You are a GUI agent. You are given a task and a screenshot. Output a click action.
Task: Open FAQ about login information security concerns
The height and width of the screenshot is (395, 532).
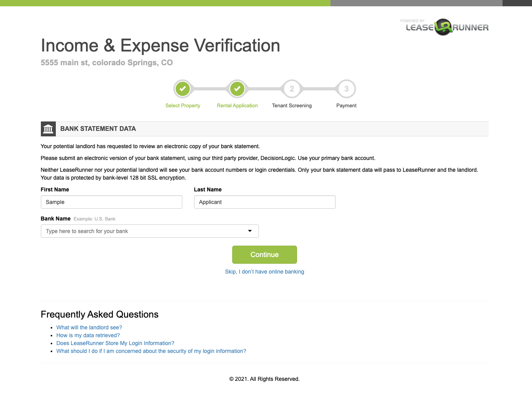pyautogui.click(x=151, y=351)
